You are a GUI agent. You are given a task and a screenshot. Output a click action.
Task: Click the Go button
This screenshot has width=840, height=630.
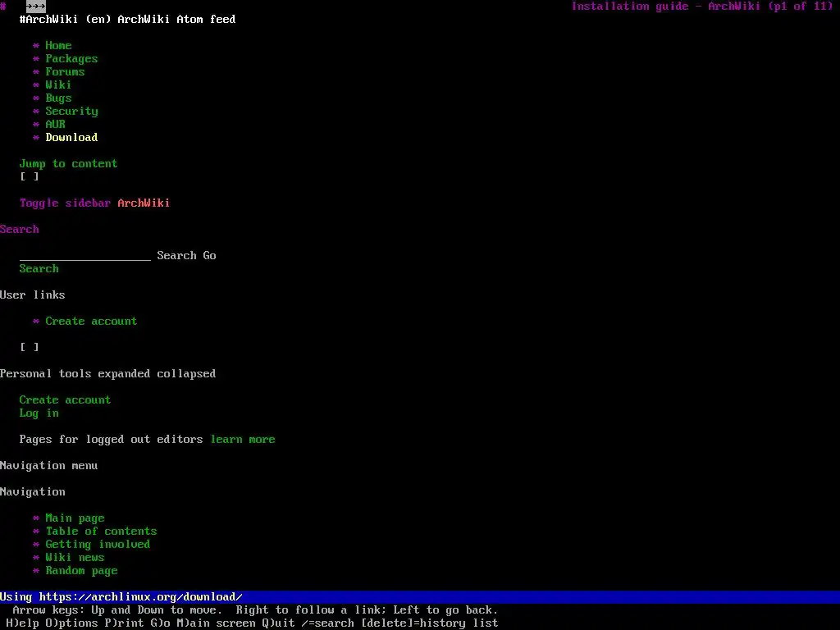pos(209,256)
